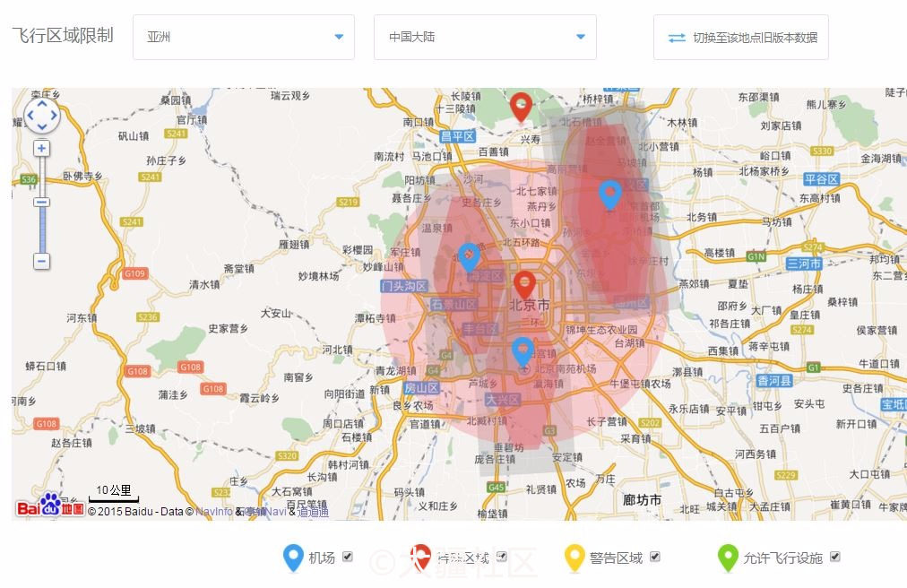Click the S330 road shield
Viewport: 907px width, 588px height.
pyautogui.click(x=822, y=151)
